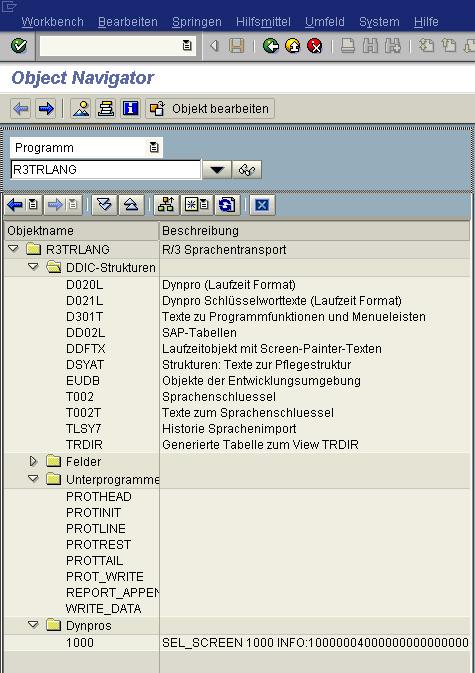
Task: Click the Beschreibung column header
Action: click(315, 231)
